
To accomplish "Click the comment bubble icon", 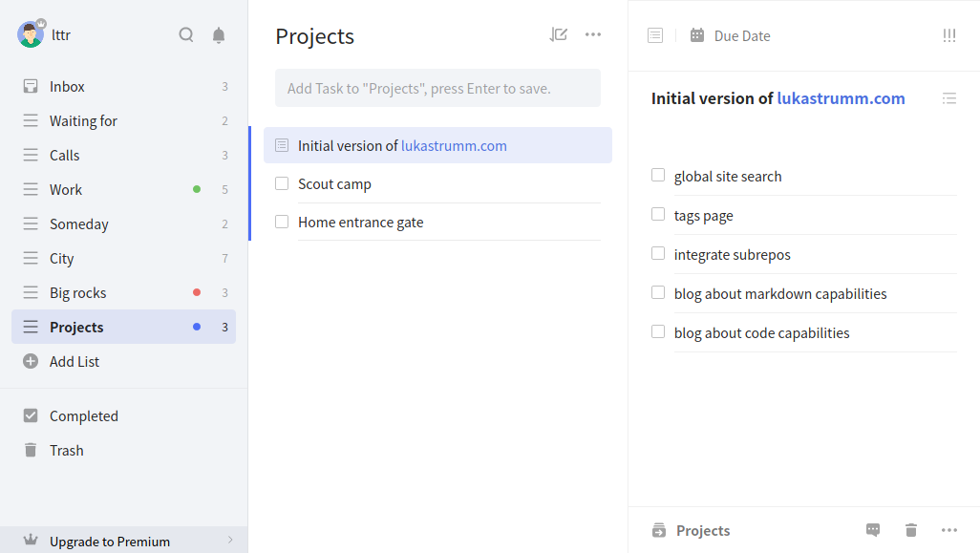I will click(x=873, y=530).
